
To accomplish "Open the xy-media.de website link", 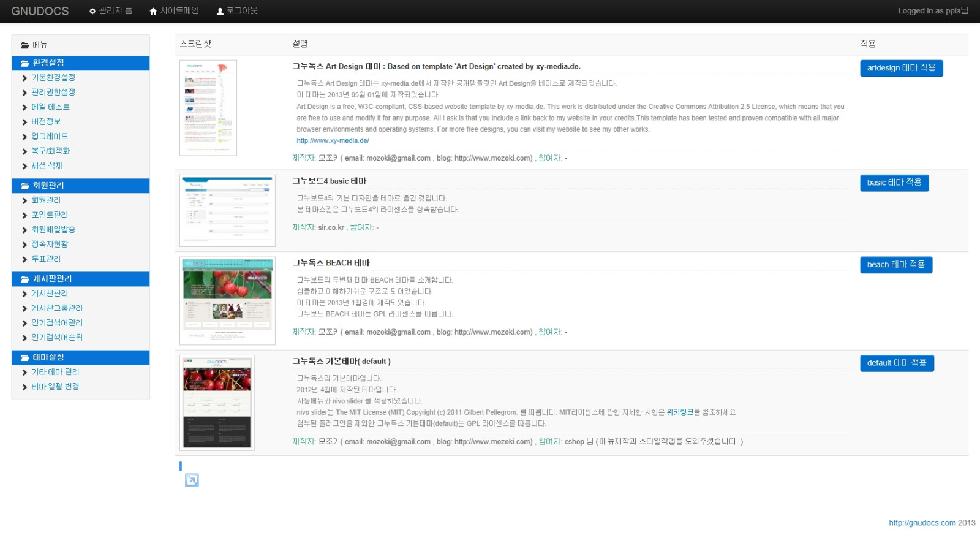I will coord(333,140).
